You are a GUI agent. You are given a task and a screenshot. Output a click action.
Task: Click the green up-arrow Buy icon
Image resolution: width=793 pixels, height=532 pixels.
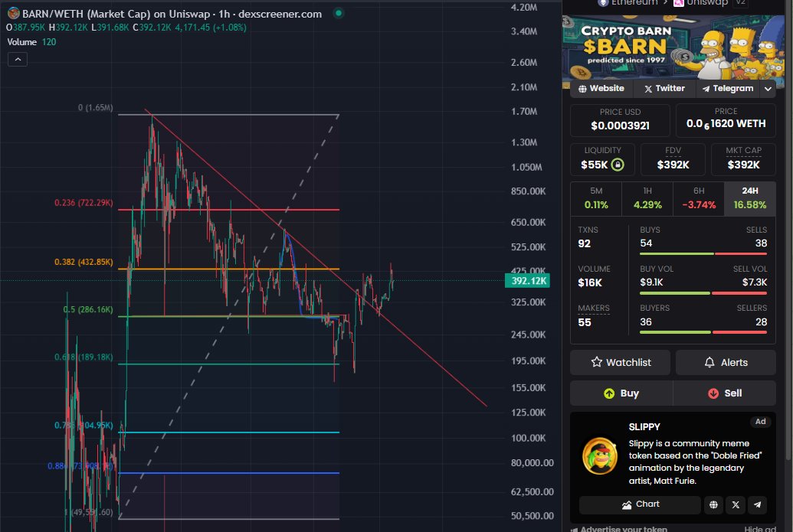coord(609,393)
